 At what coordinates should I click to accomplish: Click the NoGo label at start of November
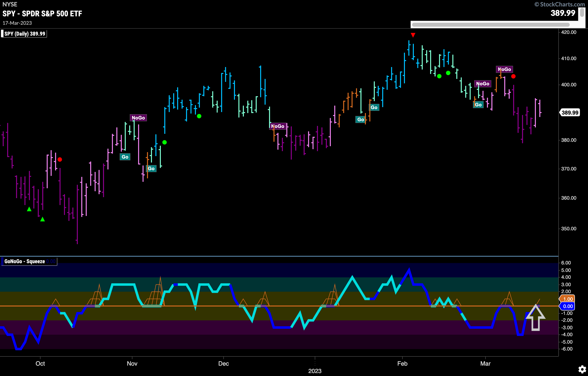pos(138,118)
